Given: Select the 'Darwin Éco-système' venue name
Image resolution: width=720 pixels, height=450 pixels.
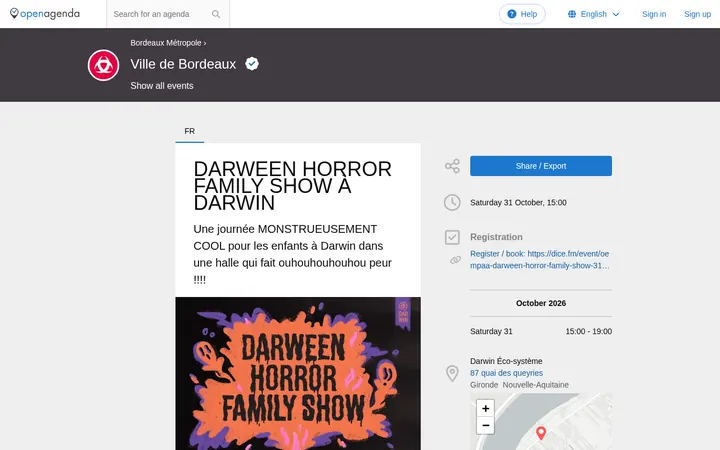Looking at the screenshot, I should [506, 361].
